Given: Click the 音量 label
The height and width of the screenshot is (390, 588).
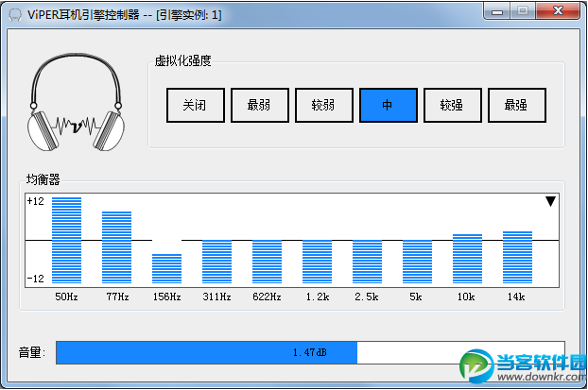Looking at the screenshot, I should [x=32, y=352].
